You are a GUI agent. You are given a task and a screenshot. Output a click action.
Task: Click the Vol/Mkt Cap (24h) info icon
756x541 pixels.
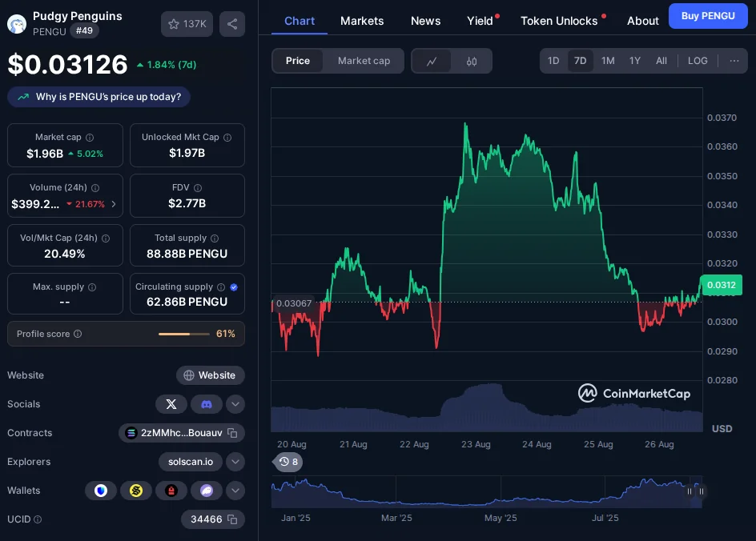pyautogui.click(x=106, y=238)
